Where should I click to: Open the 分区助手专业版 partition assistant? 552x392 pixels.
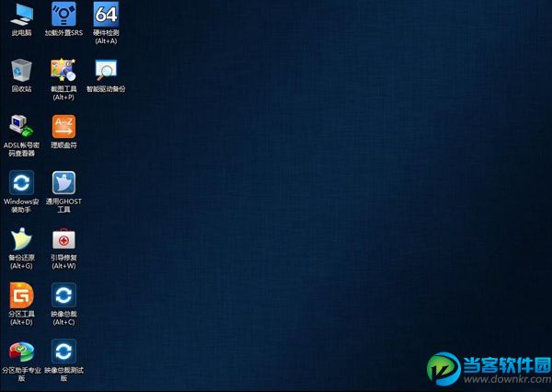point(21,352)
